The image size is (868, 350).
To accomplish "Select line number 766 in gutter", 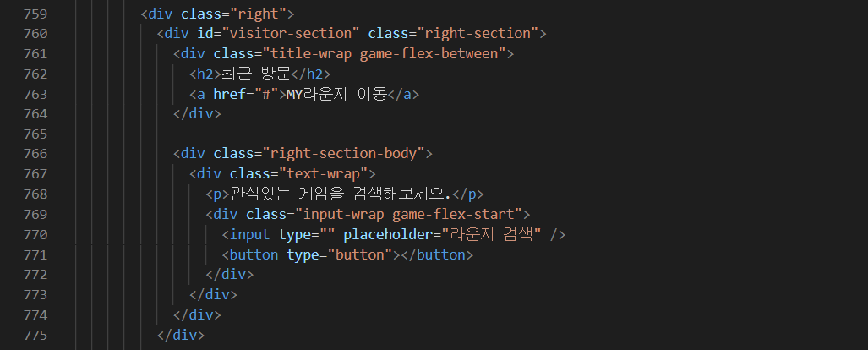I will coord(35,153).
